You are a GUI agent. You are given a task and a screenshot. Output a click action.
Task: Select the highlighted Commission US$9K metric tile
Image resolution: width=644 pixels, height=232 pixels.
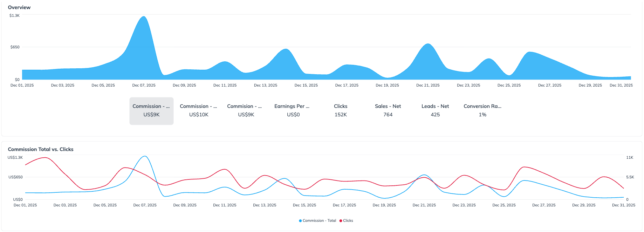[x=151, y=111]
